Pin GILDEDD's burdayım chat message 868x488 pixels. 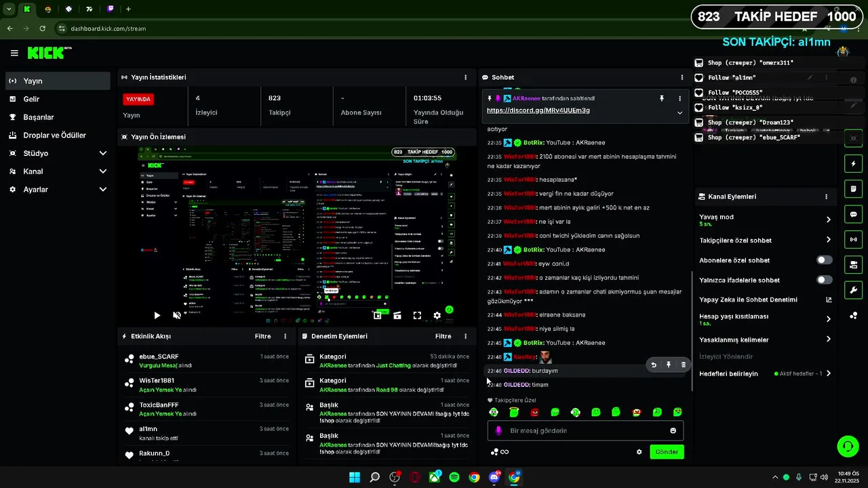pyautogui.click(x=668, y=365)
